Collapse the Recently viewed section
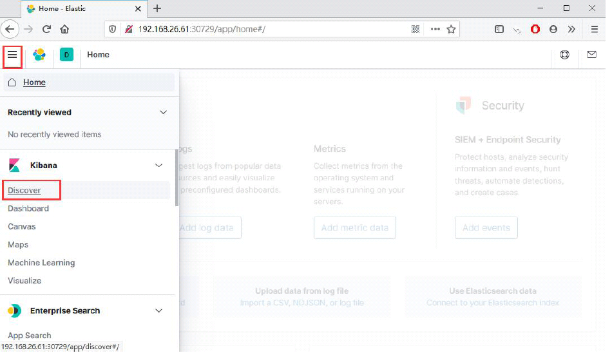Image resolution: width=612 pixels, height=364 pixels. tap(163, 112)
